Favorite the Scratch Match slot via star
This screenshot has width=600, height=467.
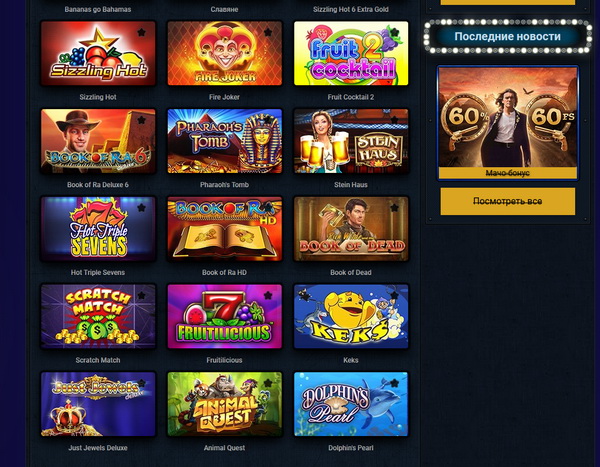coord(141,296)
